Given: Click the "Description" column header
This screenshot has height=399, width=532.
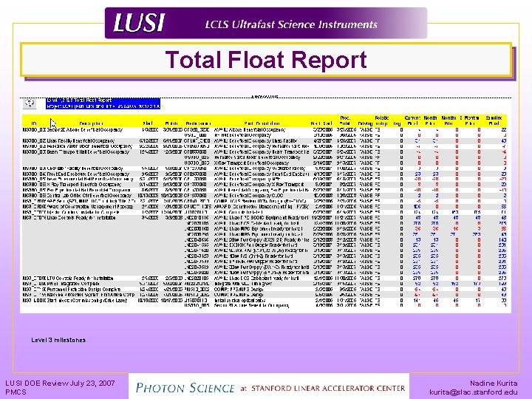Looking at the screenshot, I should coord(91,123).
